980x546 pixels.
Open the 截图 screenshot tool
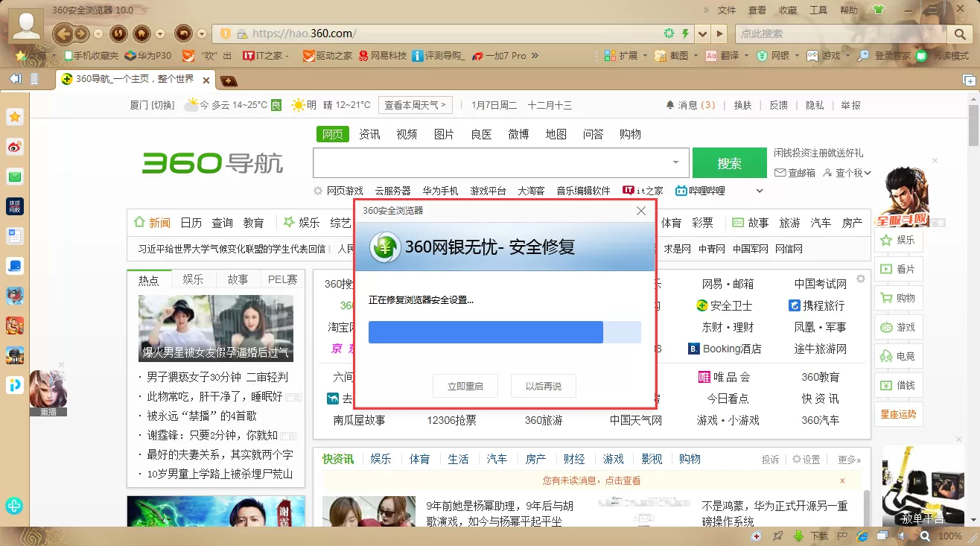point(672,56)
